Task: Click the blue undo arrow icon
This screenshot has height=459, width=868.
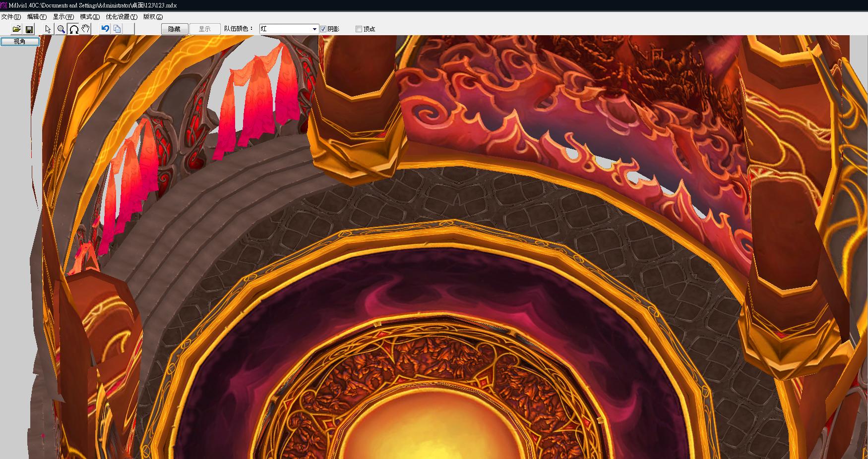Action: (105, 29)
